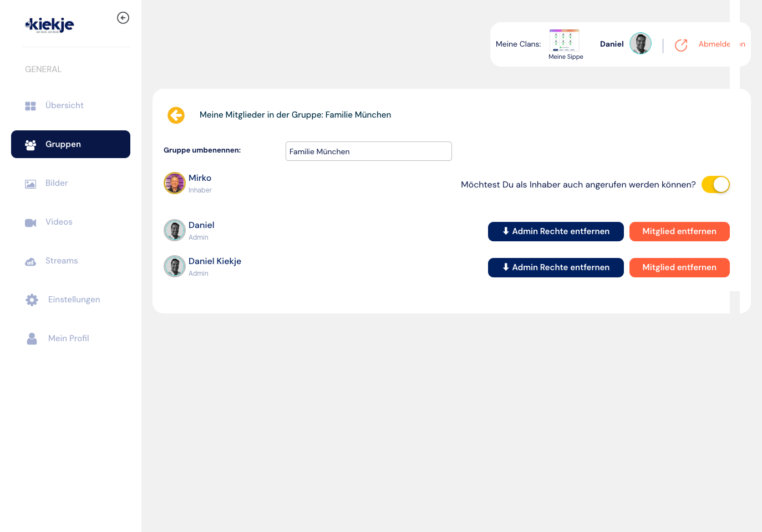Edit the Gruppe umbenennen text field
The height and width of the screenshot is (532, 762).
(369, 151)
